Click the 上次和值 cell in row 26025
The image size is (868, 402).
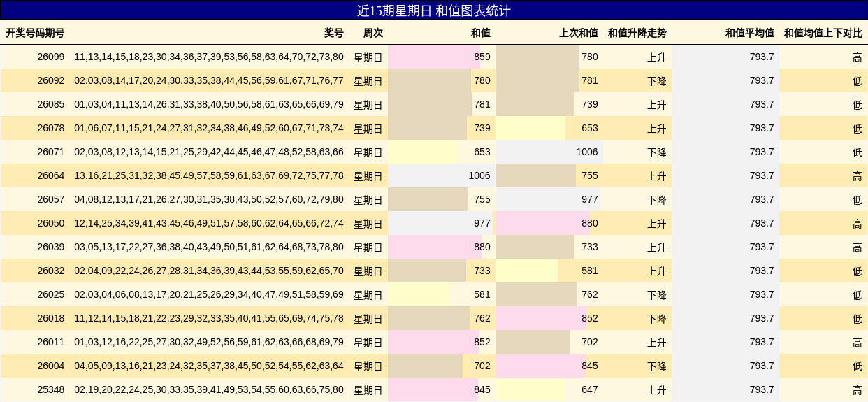pos(549,294)
